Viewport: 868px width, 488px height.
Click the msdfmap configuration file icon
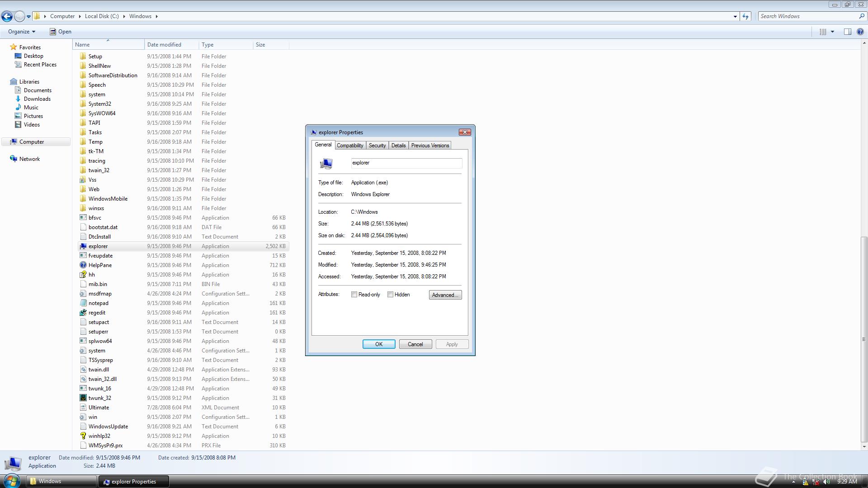[x=83, y=294]
